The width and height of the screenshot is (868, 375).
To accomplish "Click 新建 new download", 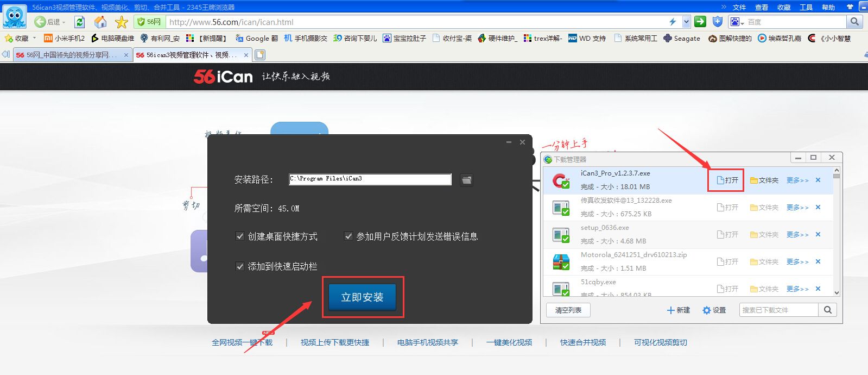I will pyautogui.click(x=679, y=310).
